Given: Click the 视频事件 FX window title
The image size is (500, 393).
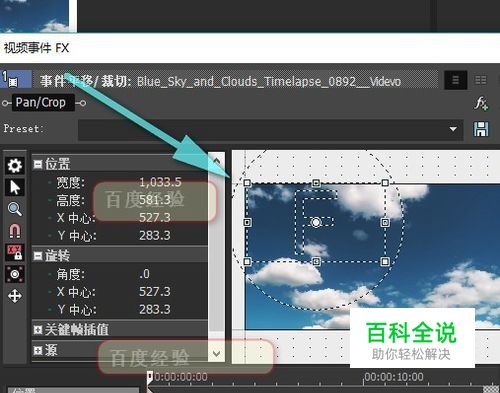Looking at the screenshot, I should pos(36,48).
